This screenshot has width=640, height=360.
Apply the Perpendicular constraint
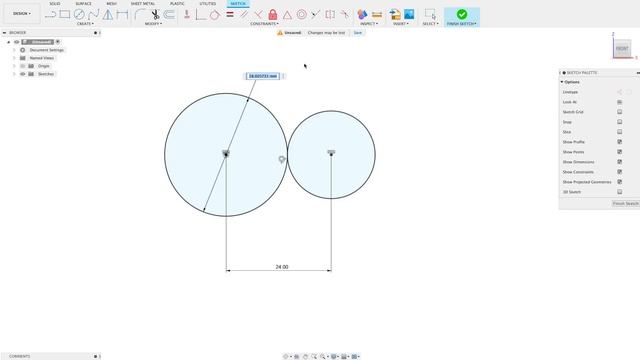[x=258, y=15]
